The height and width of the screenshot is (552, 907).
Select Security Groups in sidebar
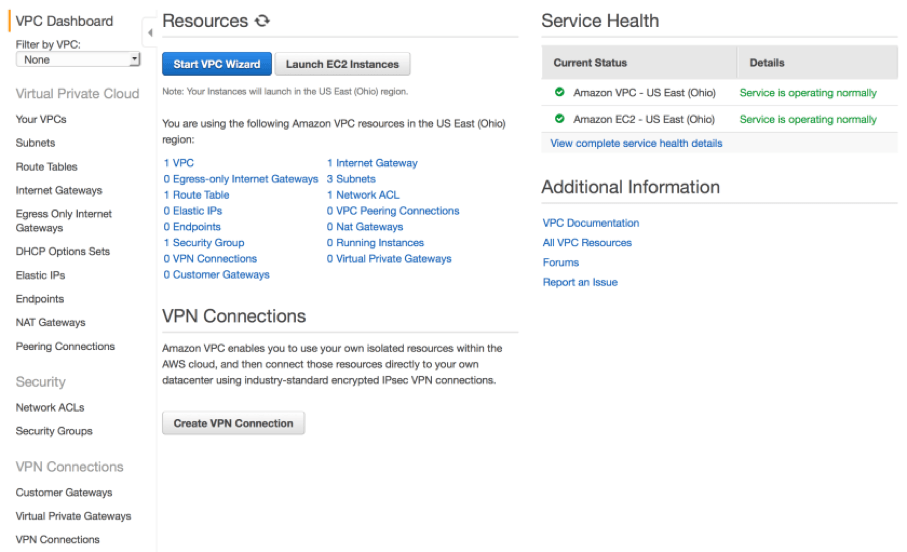pos(54,431)
